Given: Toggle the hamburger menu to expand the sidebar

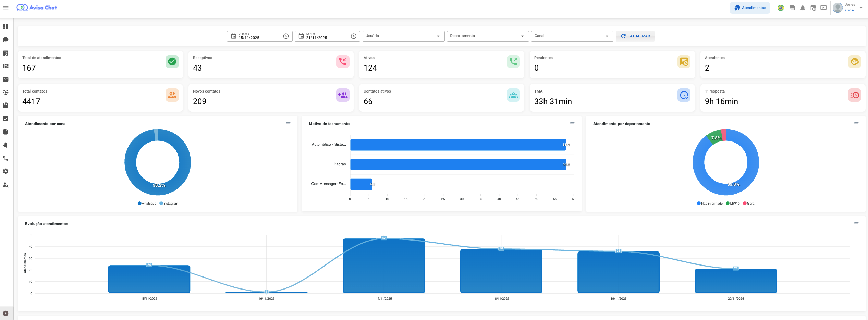Looking at the screenshot, I should point(6,8).
